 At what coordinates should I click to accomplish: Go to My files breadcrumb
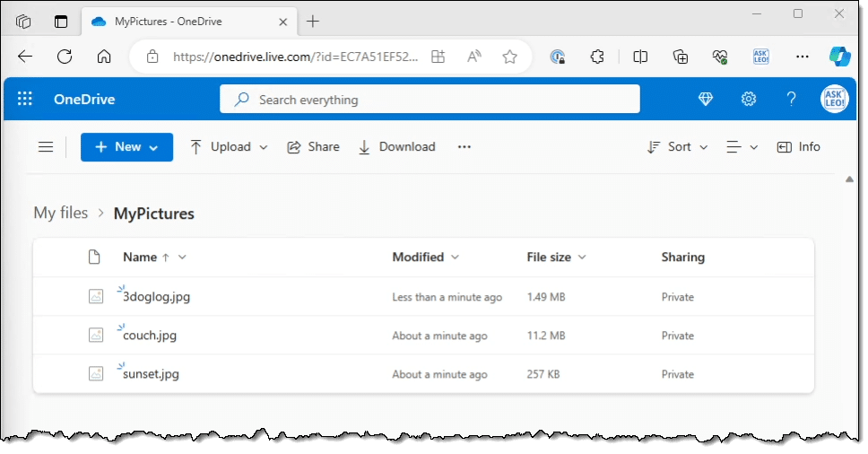[x=61, y=213]
